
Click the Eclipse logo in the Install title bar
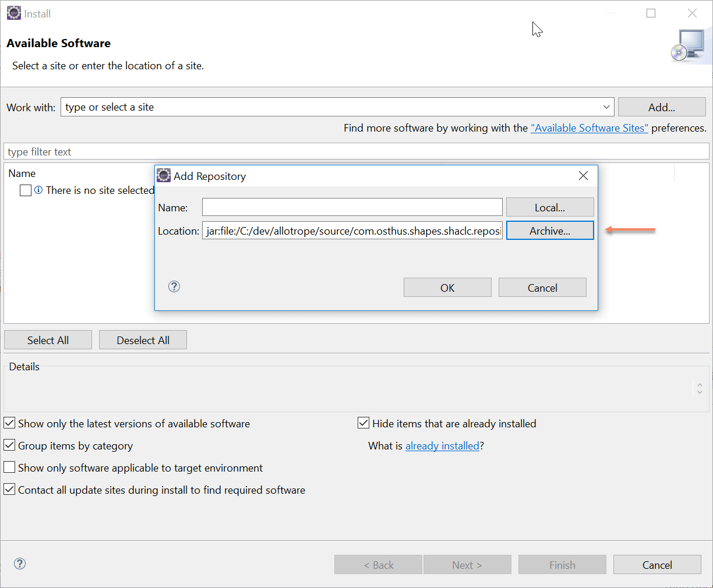coord(13,12)
